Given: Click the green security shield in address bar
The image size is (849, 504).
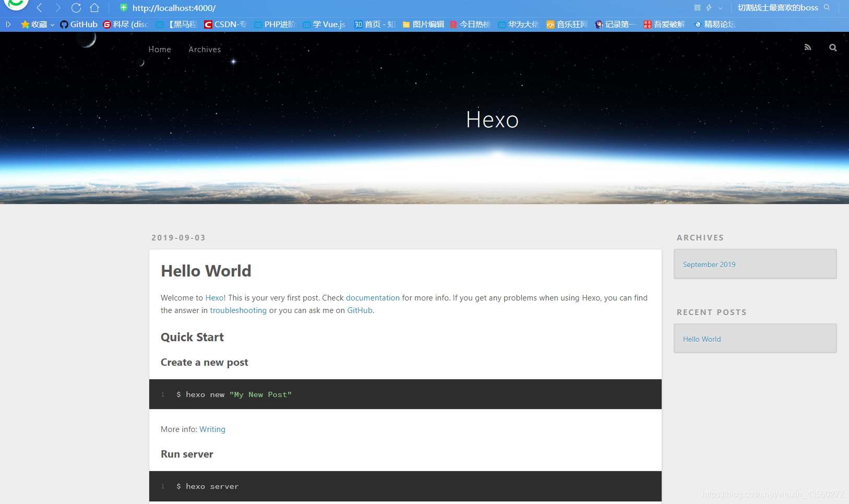Looking at the screenshot, I should click(x=124, y=8).
